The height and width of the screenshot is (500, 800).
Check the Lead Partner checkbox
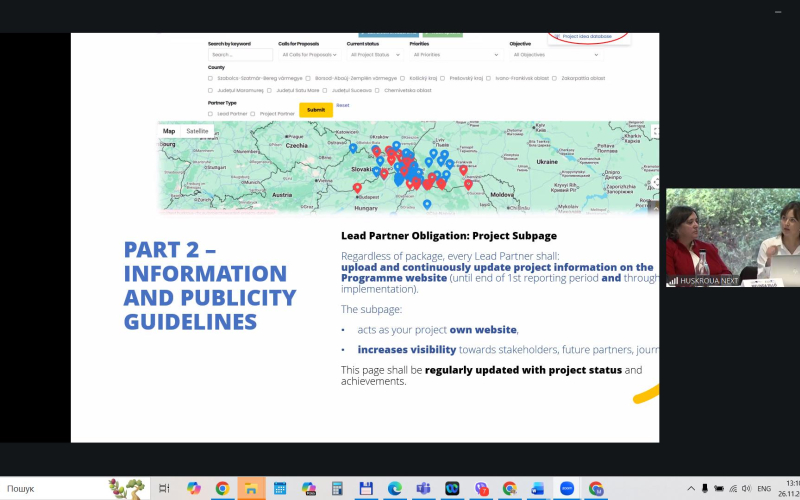(211, 114)
